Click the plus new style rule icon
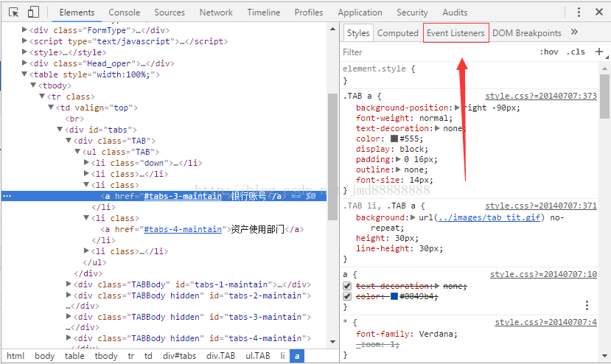This screenshot has width=611, height=364. tap(599, 52)
